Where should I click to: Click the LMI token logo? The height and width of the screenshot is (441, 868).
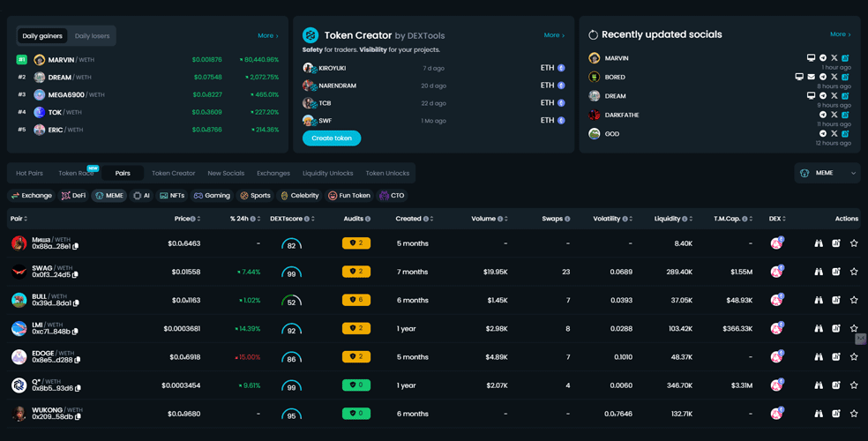tap(19, 328)
